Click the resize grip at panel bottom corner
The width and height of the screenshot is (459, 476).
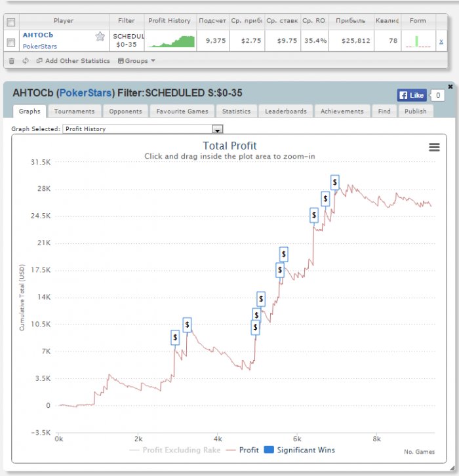coord(452,467)
